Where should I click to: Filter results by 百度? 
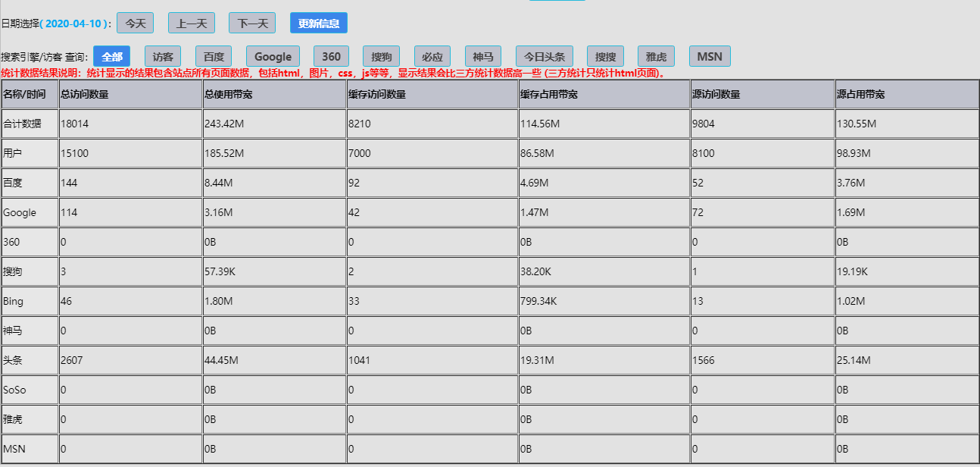(x=214, y=57)
